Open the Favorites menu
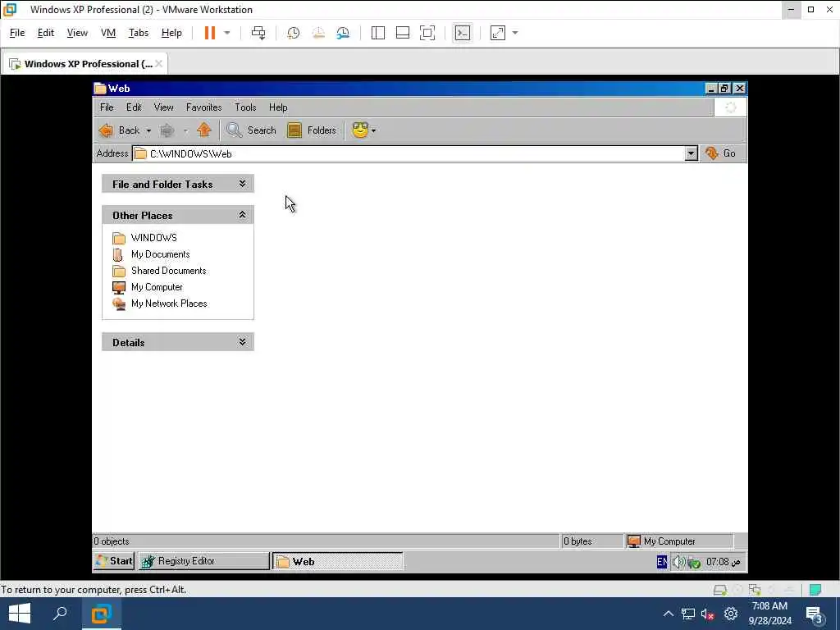 (204, 107)
